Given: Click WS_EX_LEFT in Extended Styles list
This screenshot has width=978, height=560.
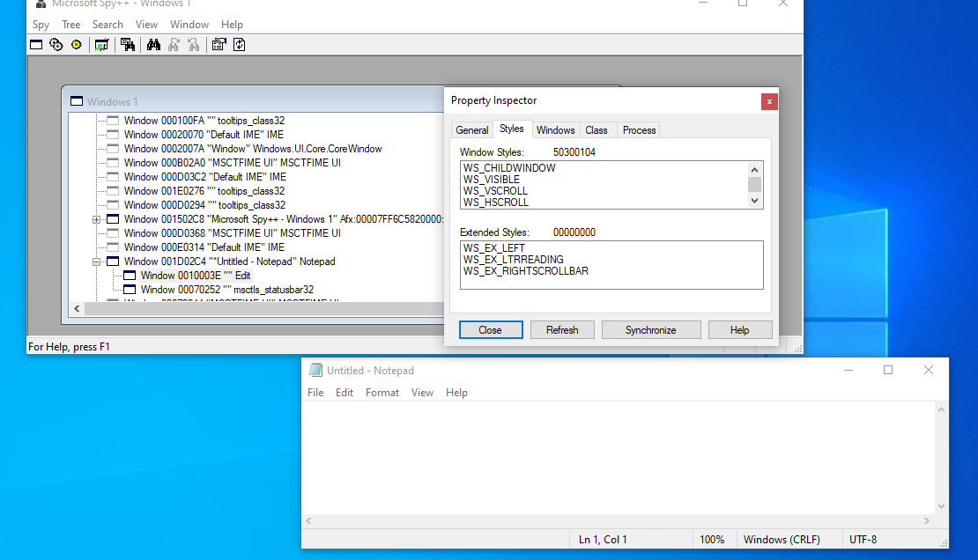Looking at the screenshot, I should [x=494, y=248].
